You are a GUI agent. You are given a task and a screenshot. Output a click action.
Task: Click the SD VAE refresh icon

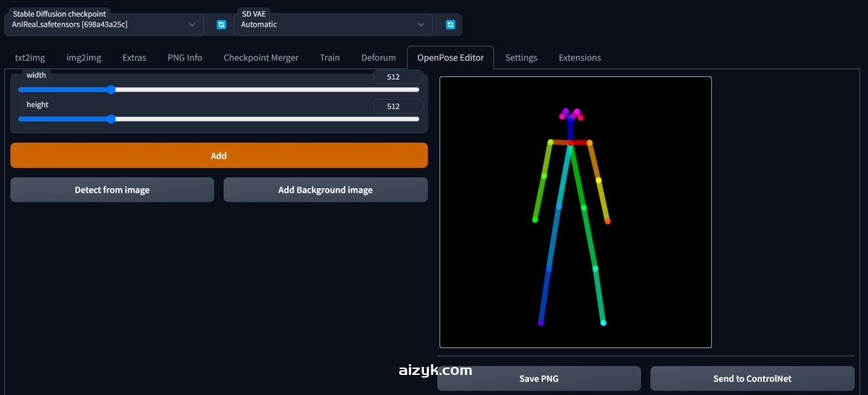coord(450,25)
